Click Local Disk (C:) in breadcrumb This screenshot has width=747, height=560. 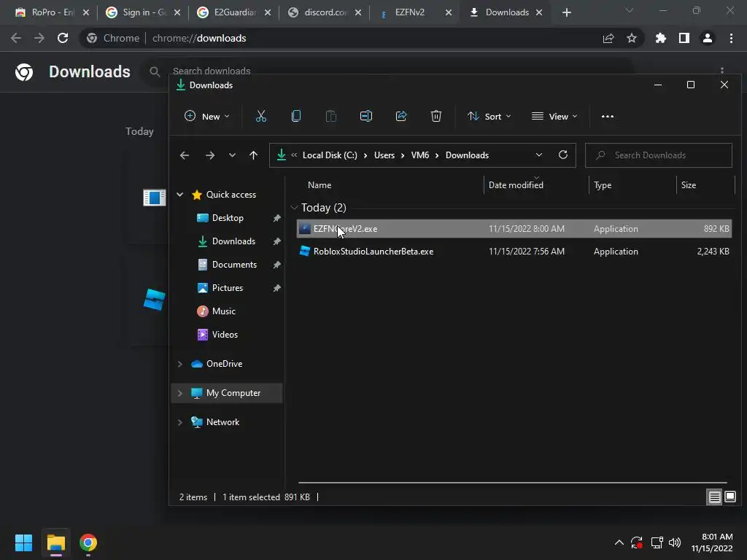(x=330, y=155)
